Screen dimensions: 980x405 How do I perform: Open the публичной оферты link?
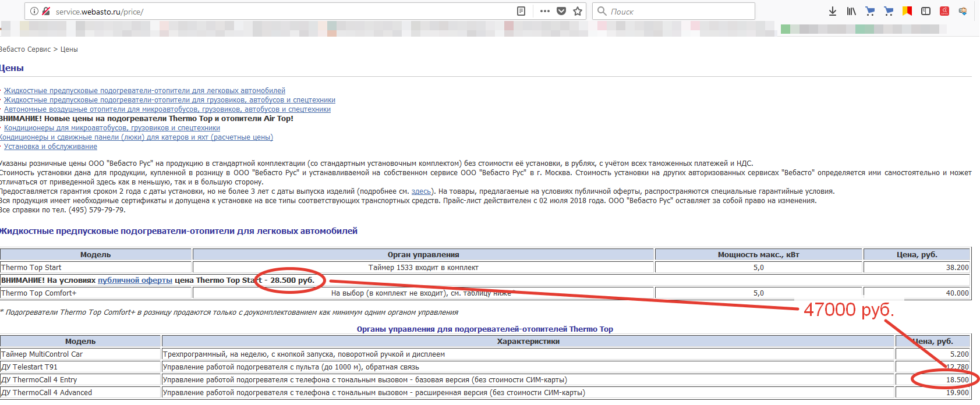coord(135,280)
